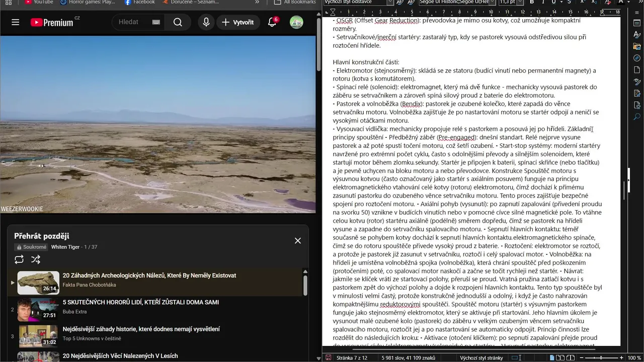Open the Gallery deck in the Writer sidebar

[x=636, y=46]
